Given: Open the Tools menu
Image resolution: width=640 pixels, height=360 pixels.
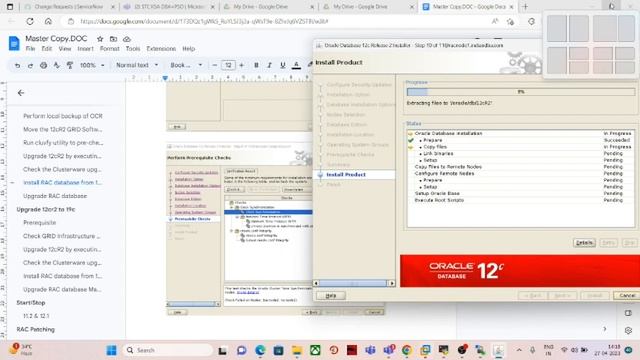Looking at the screenshot, I should click(133, 49).
